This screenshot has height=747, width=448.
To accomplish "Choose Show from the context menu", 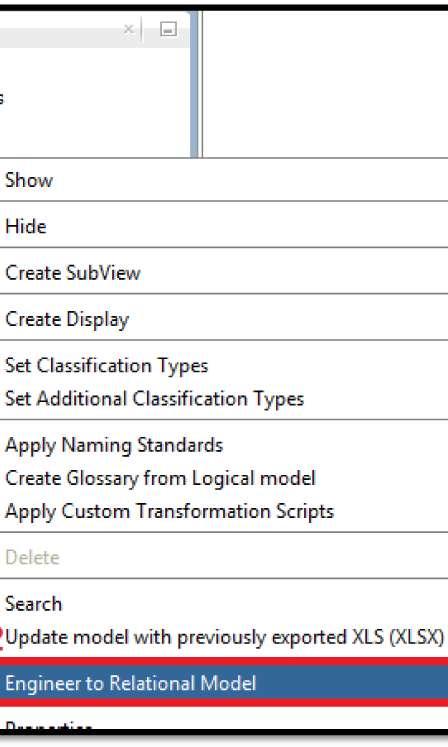I will 224,180.
